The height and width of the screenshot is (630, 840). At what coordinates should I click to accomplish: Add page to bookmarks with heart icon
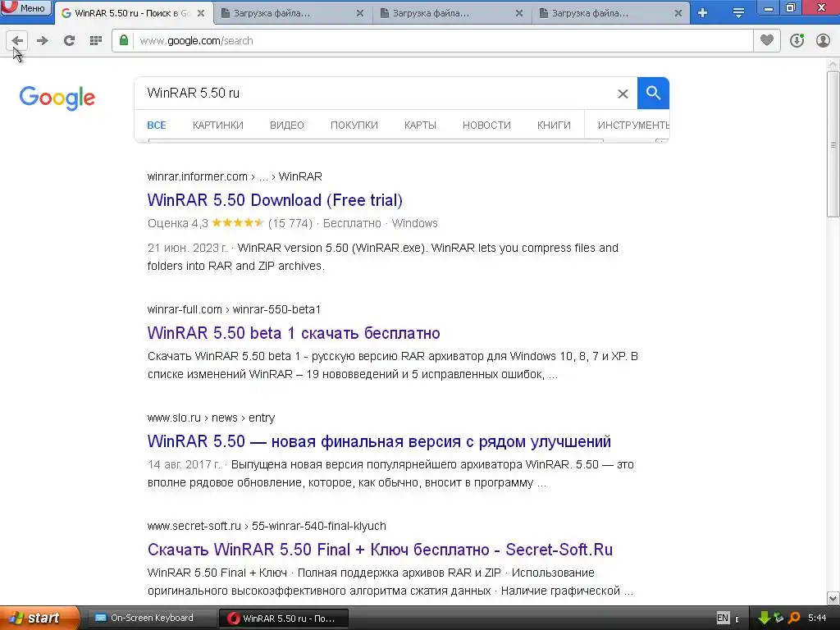click(x=767, y=40)
